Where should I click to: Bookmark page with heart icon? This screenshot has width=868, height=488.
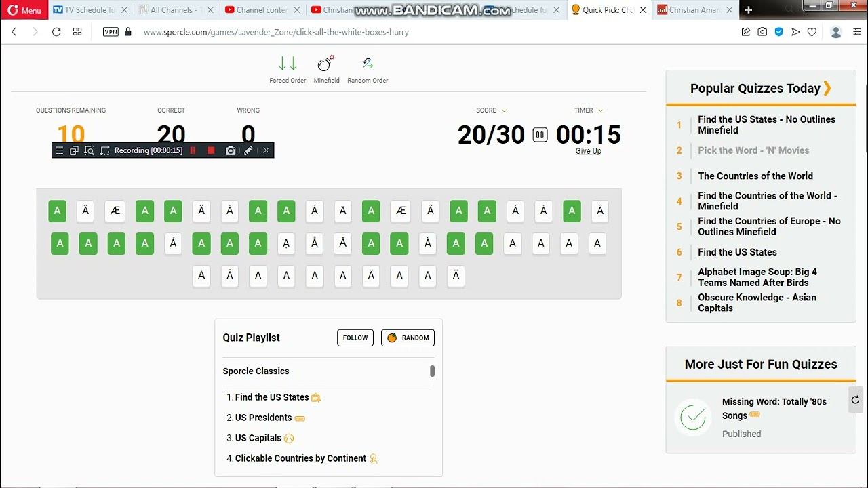click(x=812, y=32)
